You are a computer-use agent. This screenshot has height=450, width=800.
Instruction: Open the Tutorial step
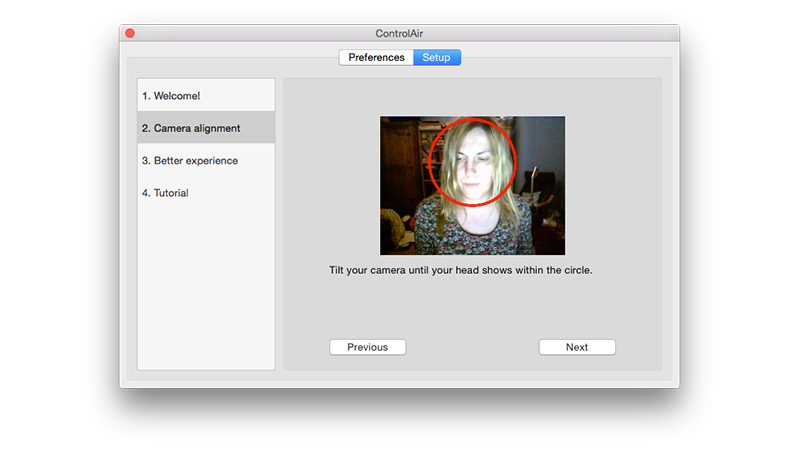point(206,193)
